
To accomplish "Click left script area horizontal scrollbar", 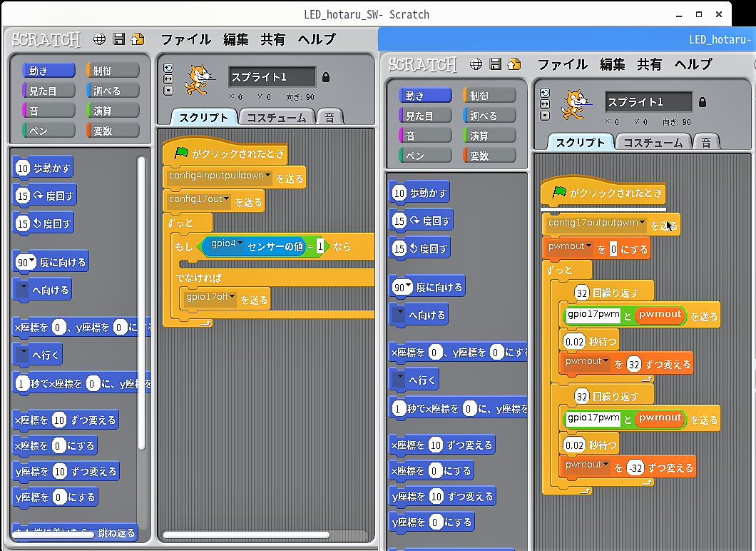I will (x=246, y=535).
